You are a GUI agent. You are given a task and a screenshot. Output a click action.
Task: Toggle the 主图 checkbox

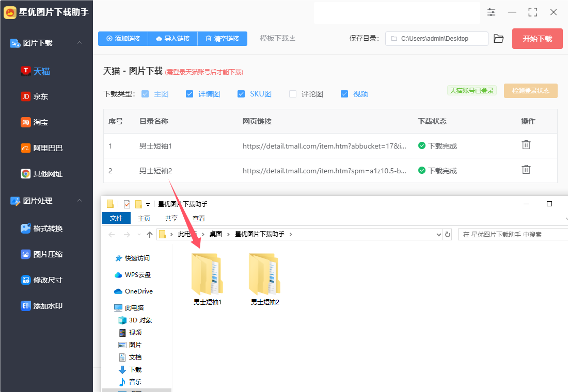tap(145, 94)
